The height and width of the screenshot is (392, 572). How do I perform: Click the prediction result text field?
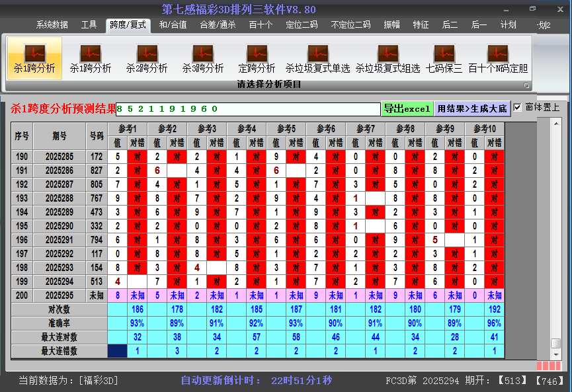coord(248,108)
